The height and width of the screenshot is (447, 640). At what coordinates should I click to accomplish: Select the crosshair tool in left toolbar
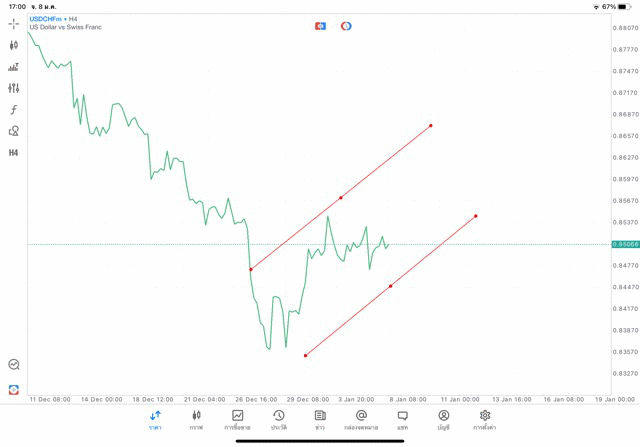point(14,24)
